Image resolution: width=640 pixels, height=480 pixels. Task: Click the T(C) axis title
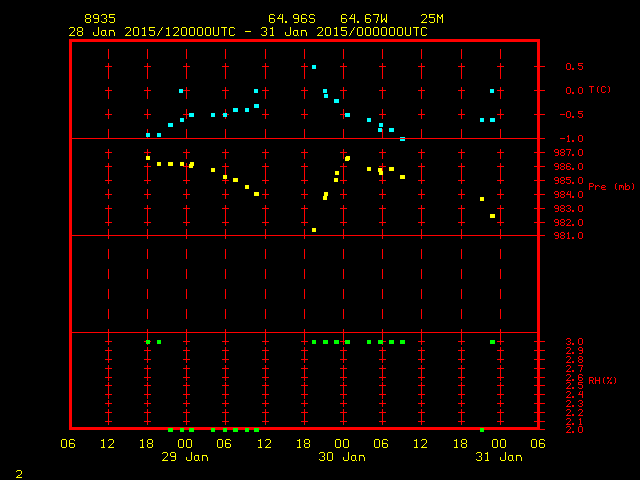click(600, 89)
